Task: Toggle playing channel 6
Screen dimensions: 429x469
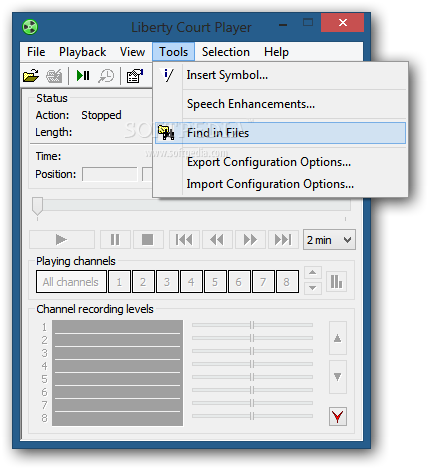Action: pos(239,282)
